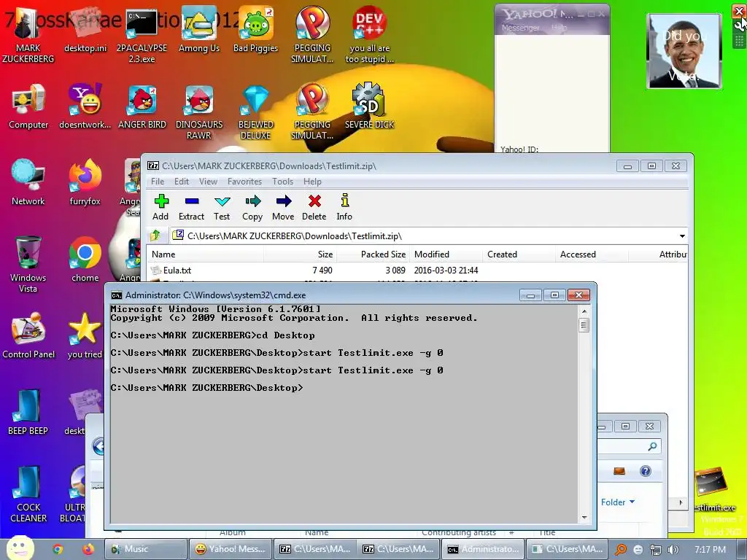747x560 pixels.
Task: Select the 2PACALYPSE 2.3.exe desktop icon
Action: [142, 34]
